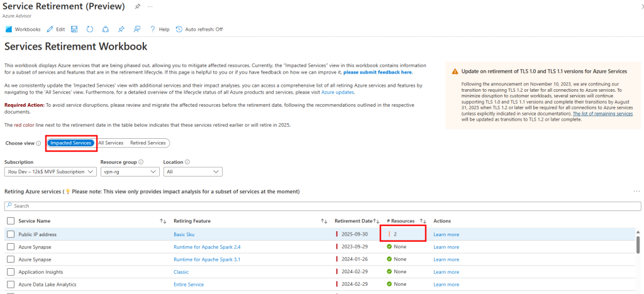Screen dimensions: 644x294
Task: Click Learn more for Public IP address
Action: (446, 234)
